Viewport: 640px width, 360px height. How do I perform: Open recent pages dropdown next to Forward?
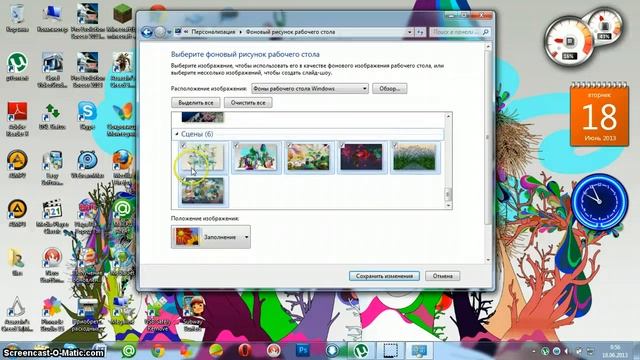[169, 32]
